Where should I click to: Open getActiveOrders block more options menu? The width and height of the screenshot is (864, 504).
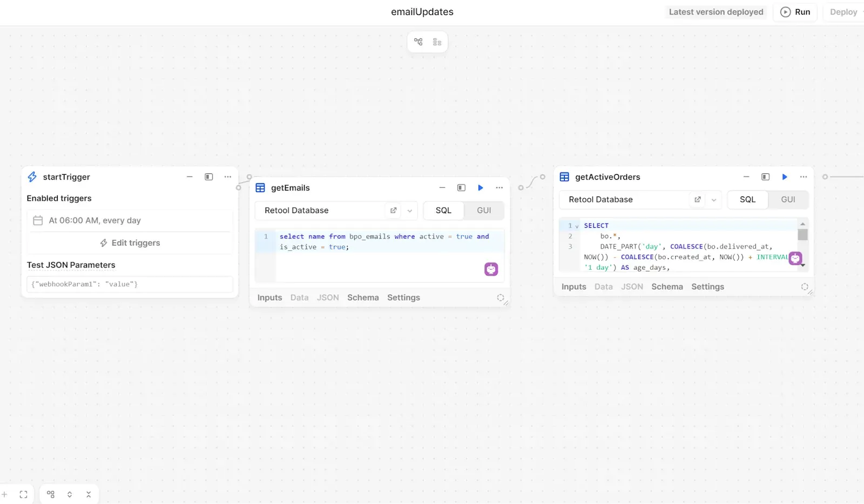[804, 177]
